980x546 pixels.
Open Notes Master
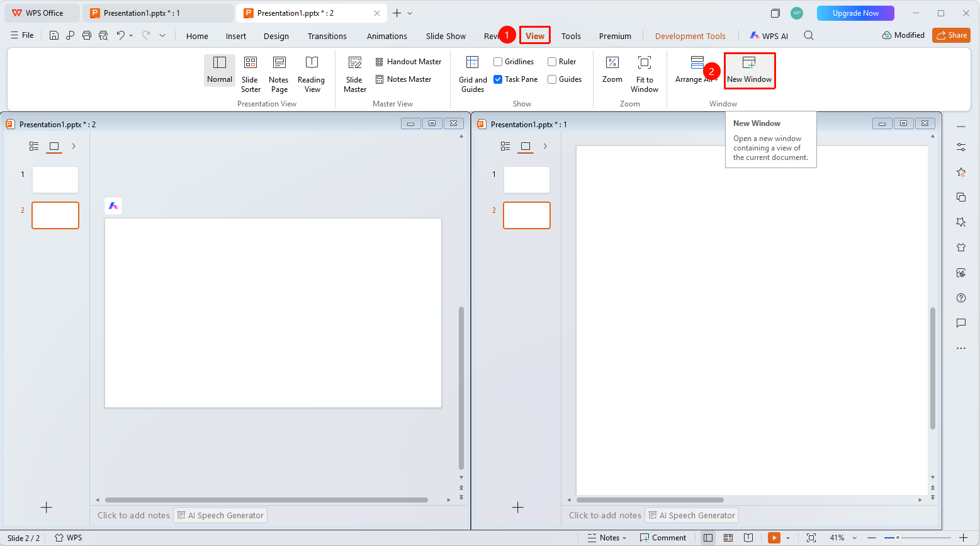(x=403, y=79)
